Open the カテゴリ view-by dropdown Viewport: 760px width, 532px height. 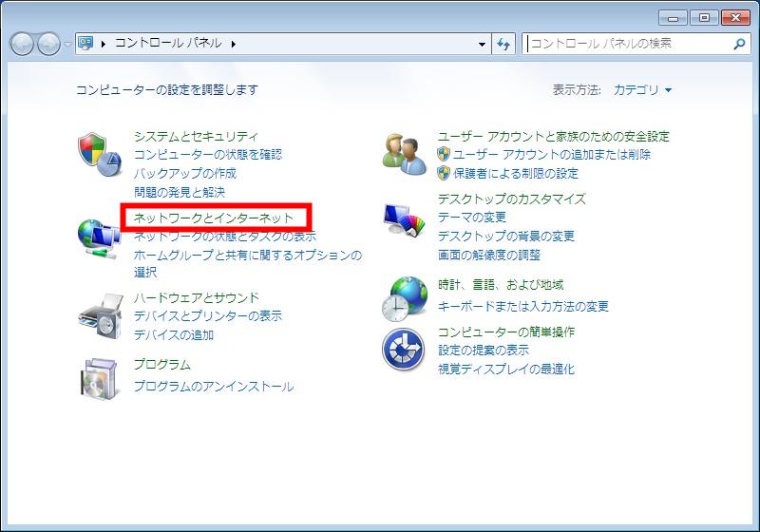(x=642, y=90)
